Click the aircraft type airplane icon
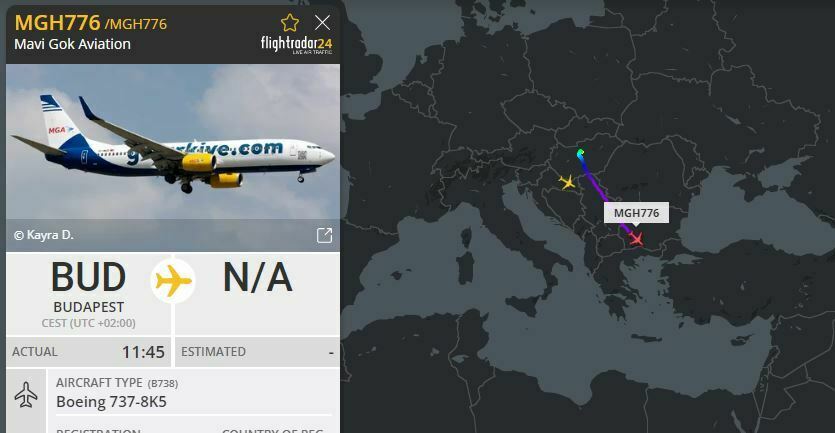Screen dimensions: 835x433 [26, 395]
